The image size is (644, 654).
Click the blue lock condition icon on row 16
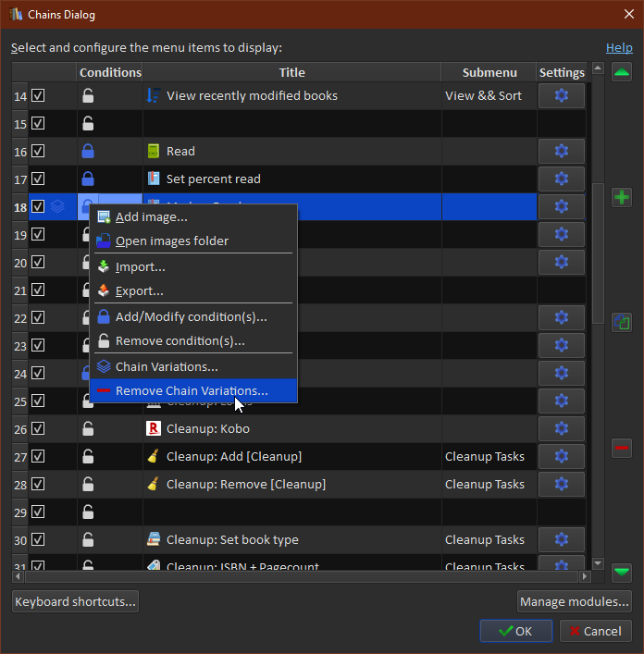click(x=88, y=151)
